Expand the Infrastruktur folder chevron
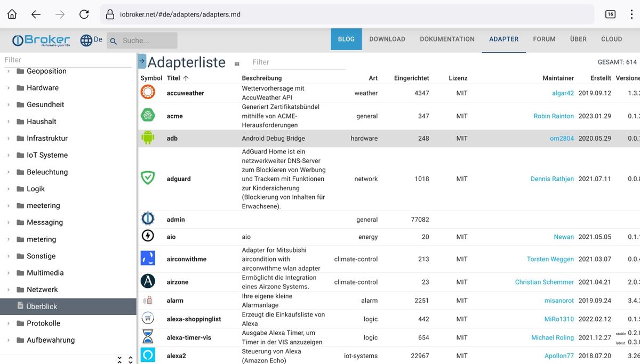Screen dimensions: 640x364 pyautogui.click(x=9, y=139)
